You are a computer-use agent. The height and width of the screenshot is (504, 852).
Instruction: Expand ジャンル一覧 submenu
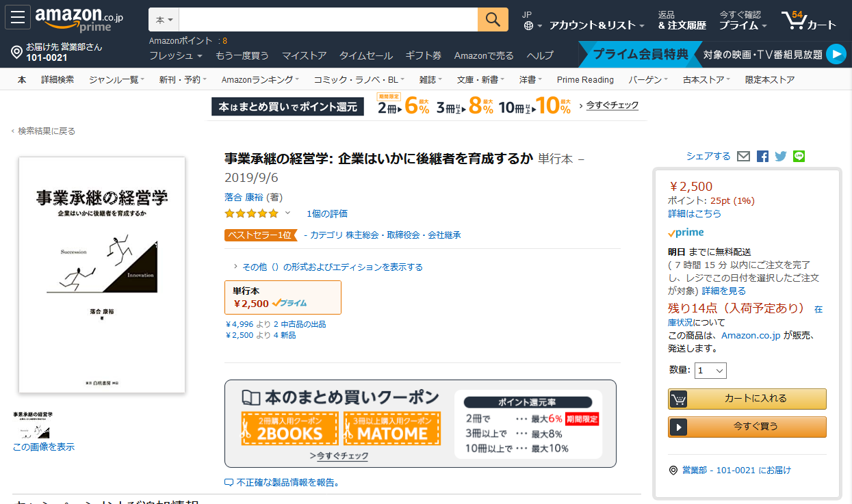116,79
